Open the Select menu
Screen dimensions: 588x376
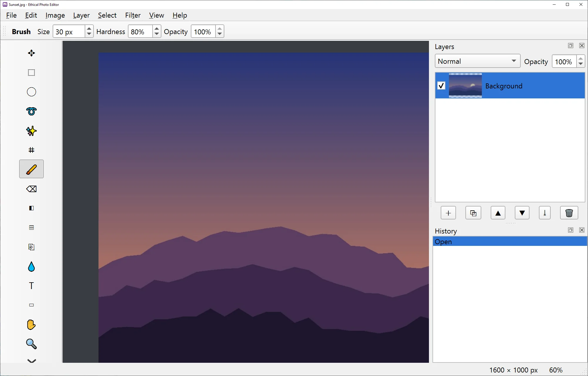tap(107, 15)
